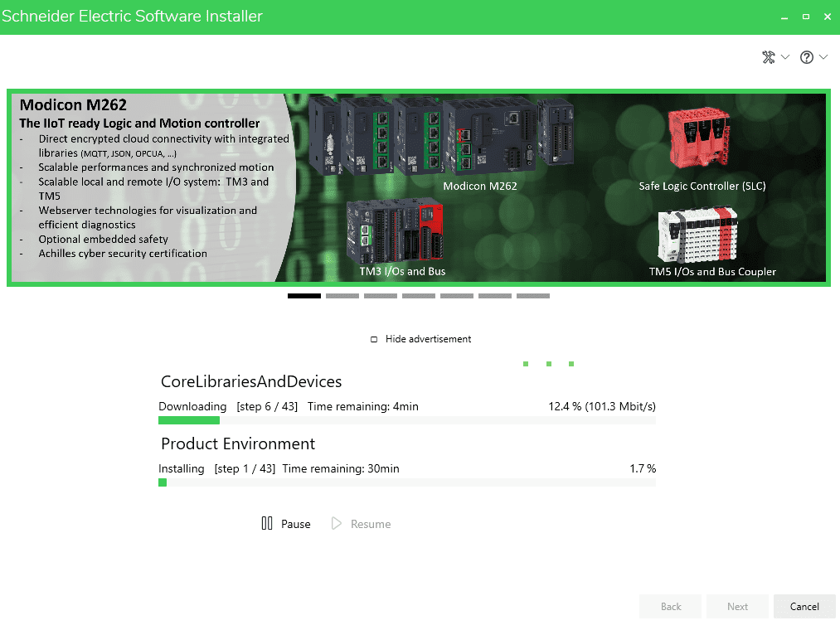Click the TM3 I/Os and Bus image
840x630 pixels.
[395, 231]
